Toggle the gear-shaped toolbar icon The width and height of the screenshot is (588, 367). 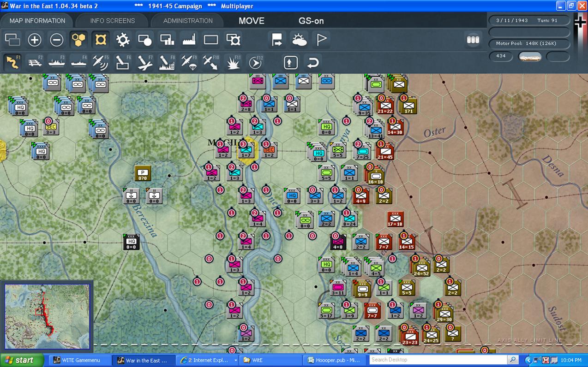point(123,40)
